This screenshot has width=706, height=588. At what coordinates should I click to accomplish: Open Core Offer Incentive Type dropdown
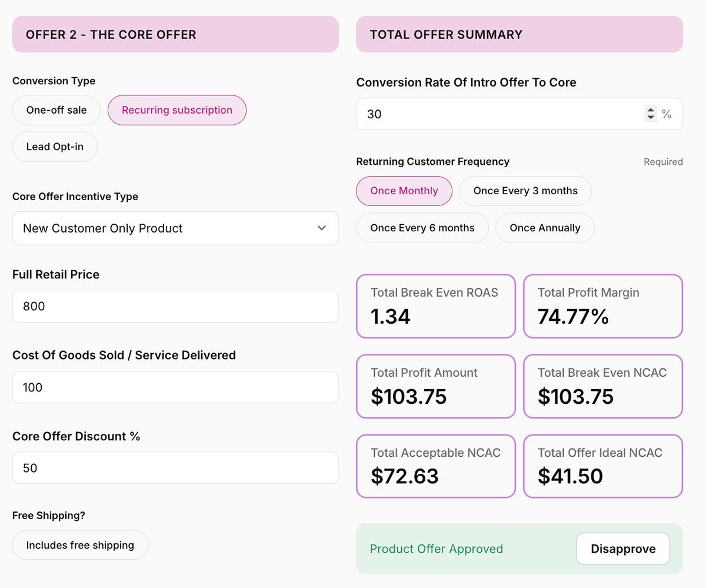point(175,228)
